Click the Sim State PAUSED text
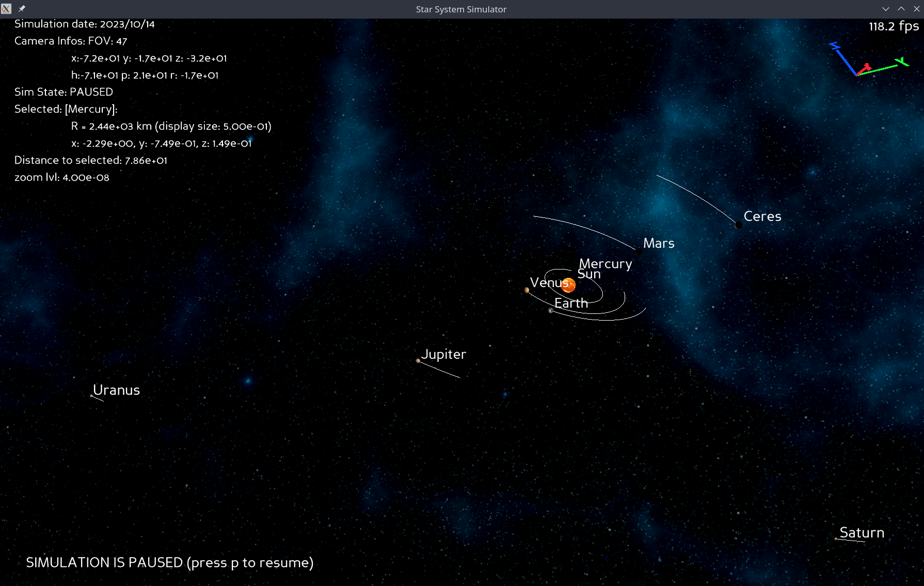The width and height of the screenshot is (924, 586). click(63, 92)
